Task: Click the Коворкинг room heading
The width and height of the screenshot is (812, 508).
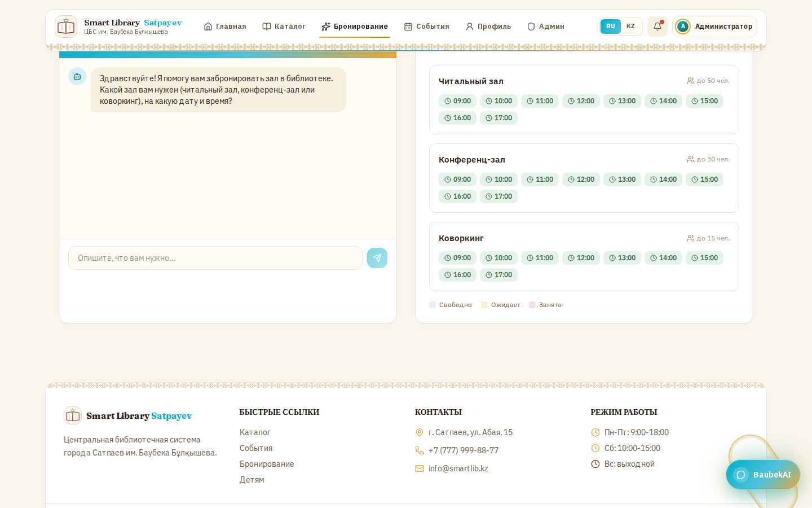Action: [461, 238]
